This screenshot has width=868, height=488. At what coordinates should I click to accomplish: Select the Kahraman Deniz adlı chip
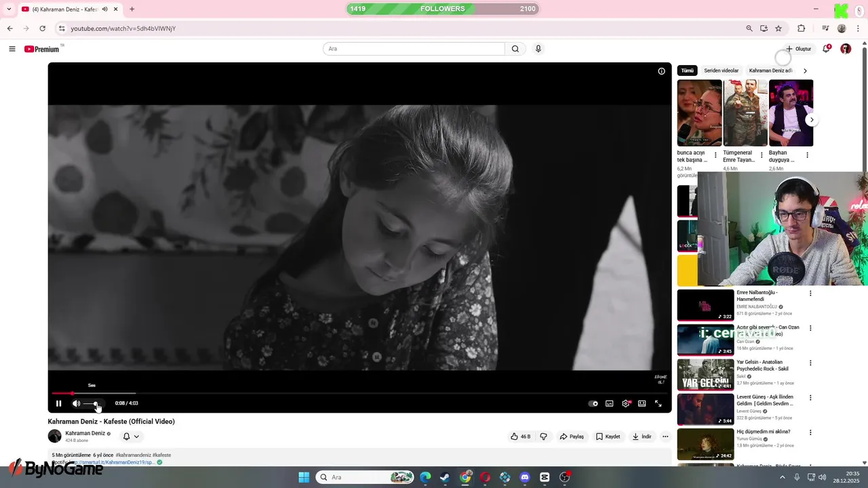tap(770, 70)
